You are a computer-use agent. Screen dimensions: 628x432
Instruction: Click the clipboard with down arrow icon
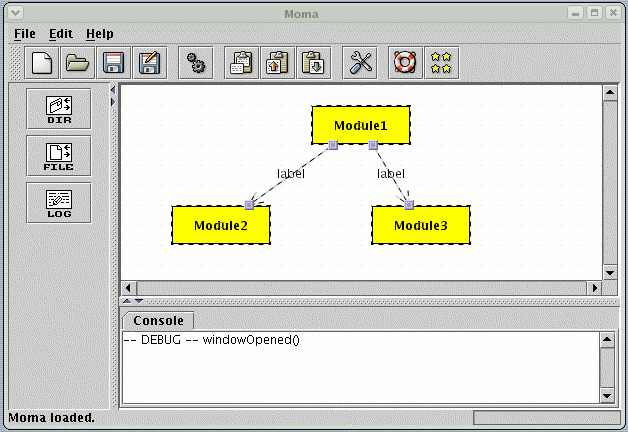point(313,63)
